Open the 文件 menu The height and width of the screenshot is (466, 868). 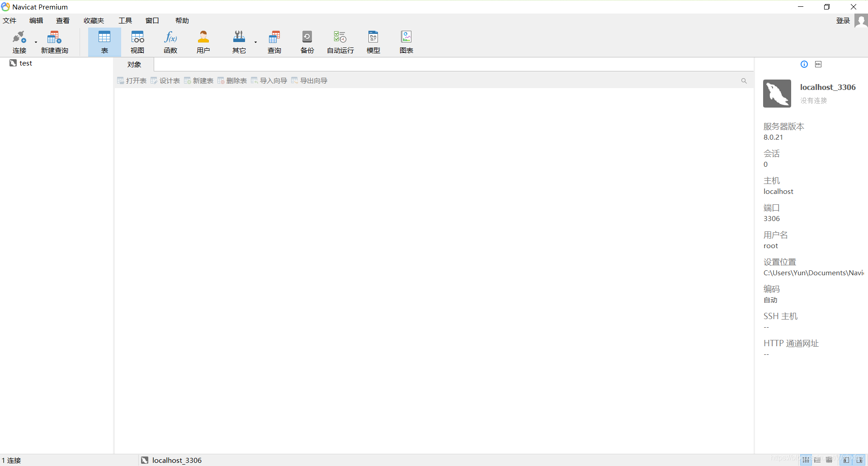[9, 21]
